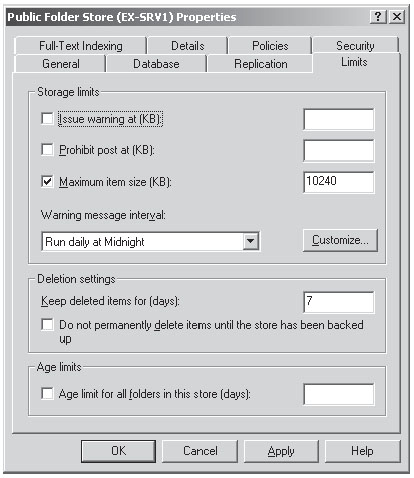The image size is (414, 478).
Task: Open the Database tab
Action: [x=156, y=64]
